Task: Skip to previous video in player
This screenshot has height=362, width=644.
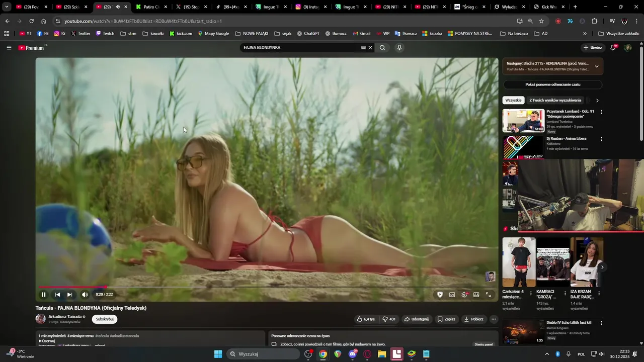Action: click(57, 295)
